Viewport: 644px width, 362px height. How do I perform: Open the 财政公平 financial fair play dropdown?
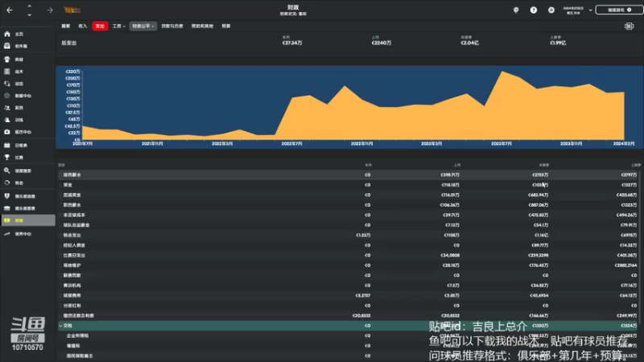143,26
